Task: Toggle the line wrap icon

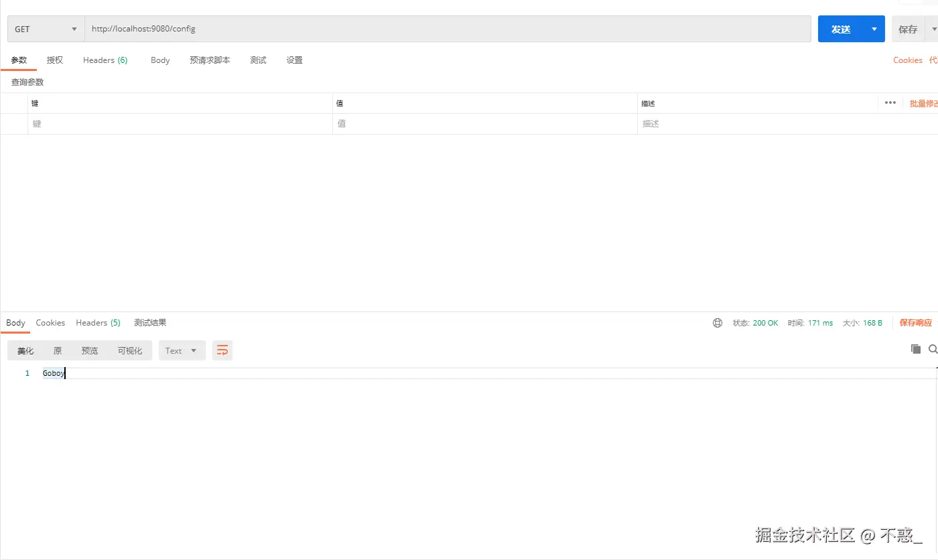Action: [x=222, y=350]
